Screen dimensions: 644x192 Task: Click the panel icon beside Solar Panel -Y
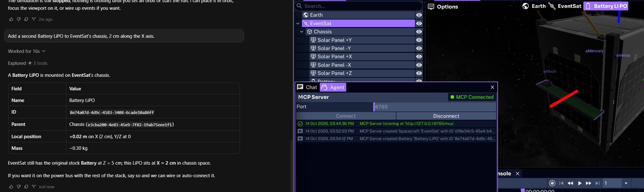point(313,48)
